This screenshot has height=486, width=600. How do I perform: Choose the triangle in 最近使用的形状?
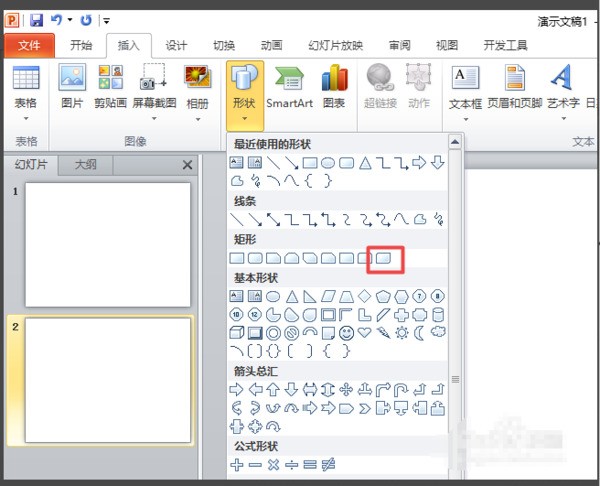tap(365, 163)
